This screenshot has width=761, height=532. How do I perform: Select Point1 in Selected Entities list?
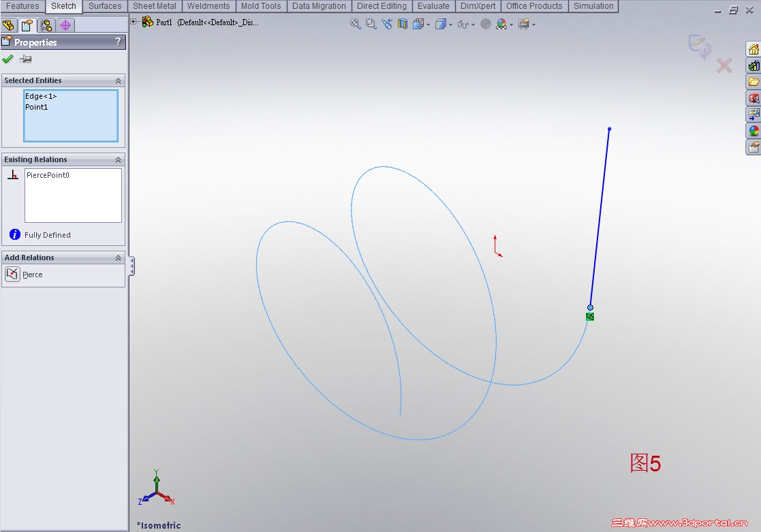(36, 107)
